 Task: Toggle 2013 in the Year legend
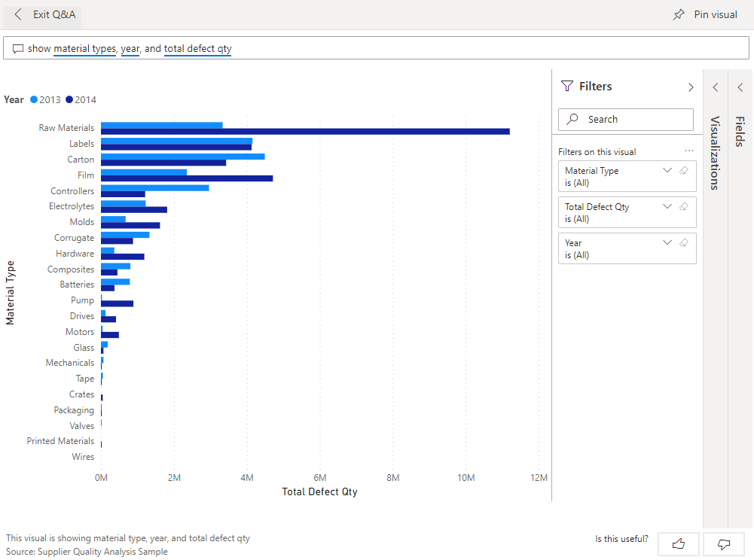[44, 99]
